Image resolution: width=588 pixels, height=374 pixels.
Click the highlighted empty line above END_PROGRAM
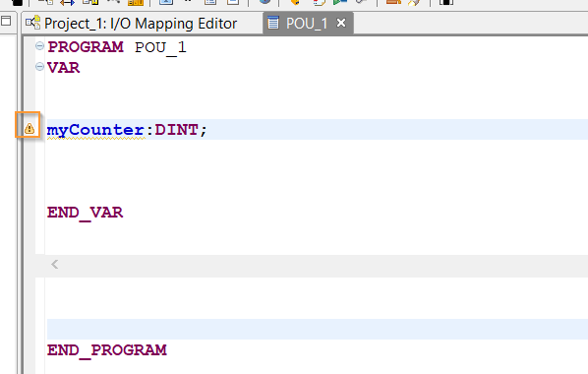click(x=318, y=330)
